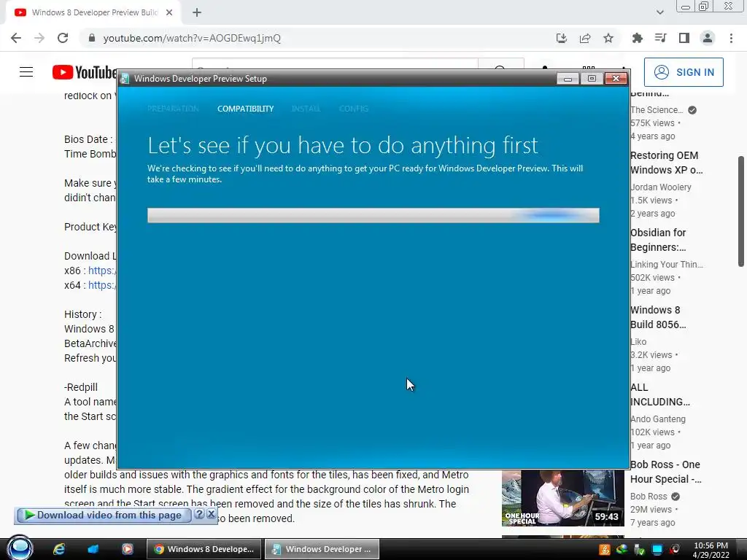Click the compatibility check progress bar

click(373, 215)
